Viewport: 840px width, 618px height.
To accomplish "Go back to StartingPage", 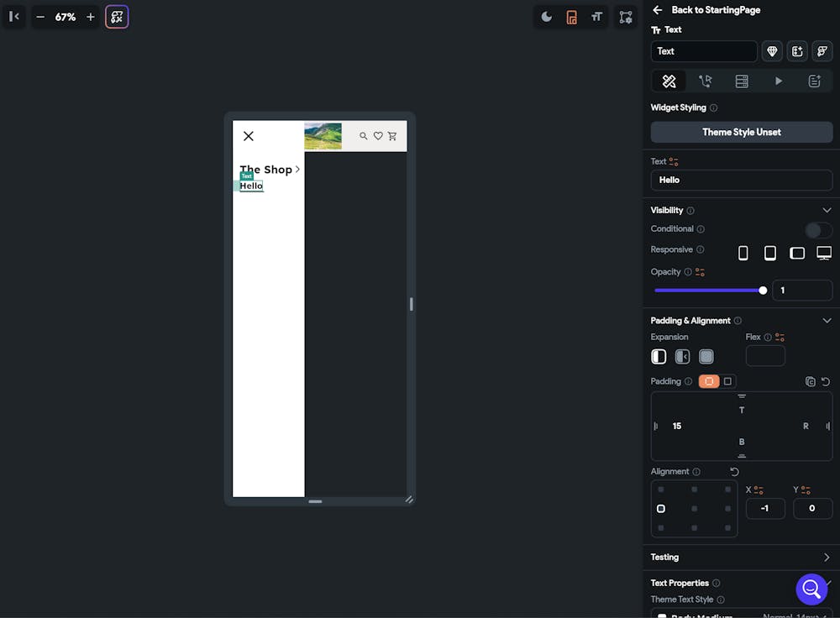I will coord(706,9).
